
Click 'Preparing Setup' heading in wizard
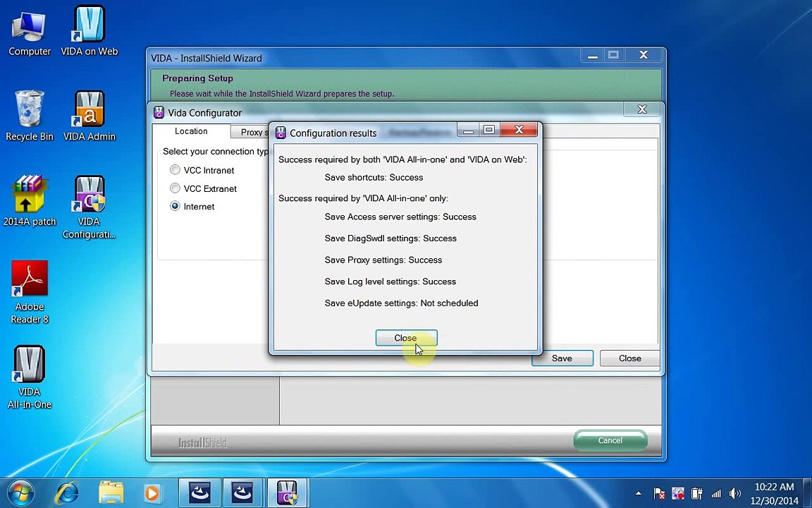(x=197, y=78)
